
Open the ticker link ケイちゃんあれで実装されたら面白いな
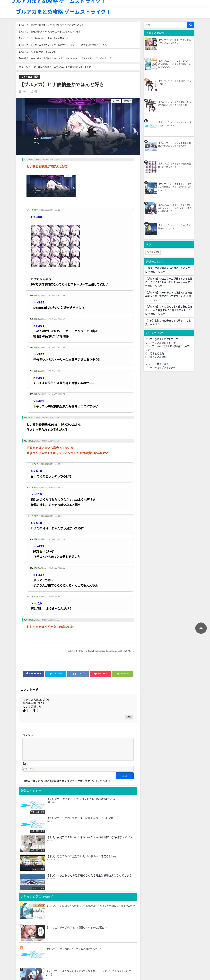44,38
